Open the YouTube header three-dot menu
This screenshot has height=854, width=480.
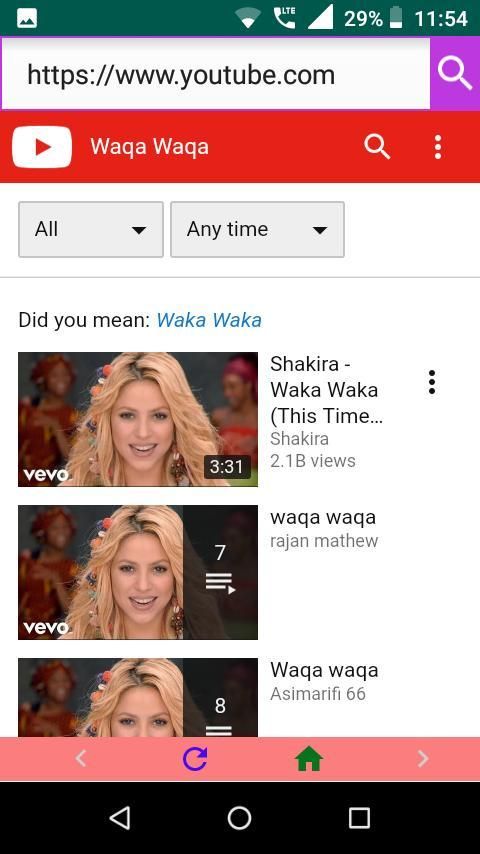tap(438, 147)
